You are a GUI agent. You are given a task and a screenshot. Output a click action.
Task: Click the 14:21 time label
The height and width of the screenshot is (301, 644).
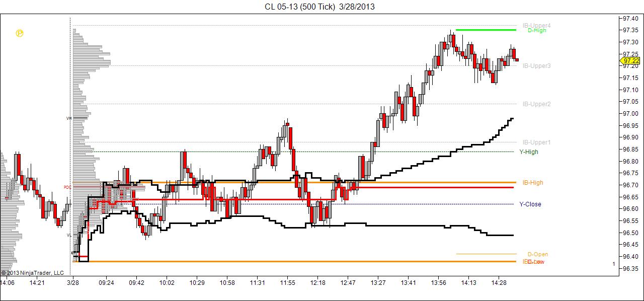pos(37,283)
